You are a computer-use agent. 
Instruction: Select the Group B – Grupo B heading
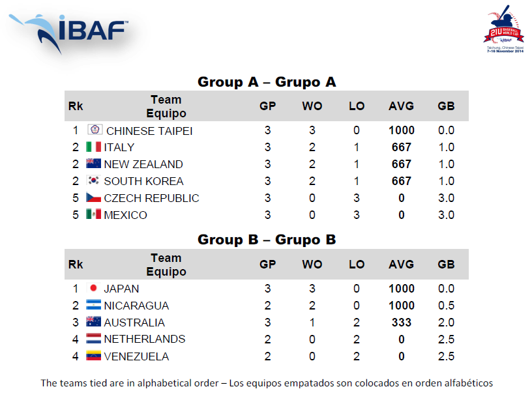(x=267, y=240)
